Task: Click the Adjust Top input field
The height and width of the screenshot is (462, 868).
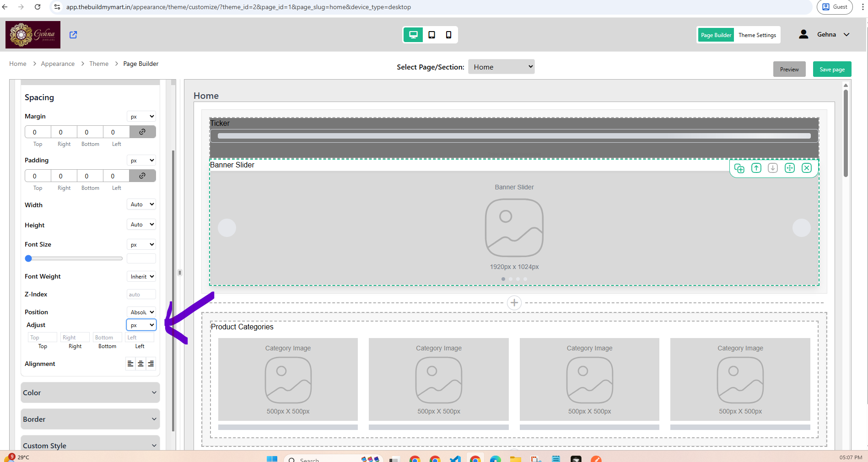Action: click(43, 337)
